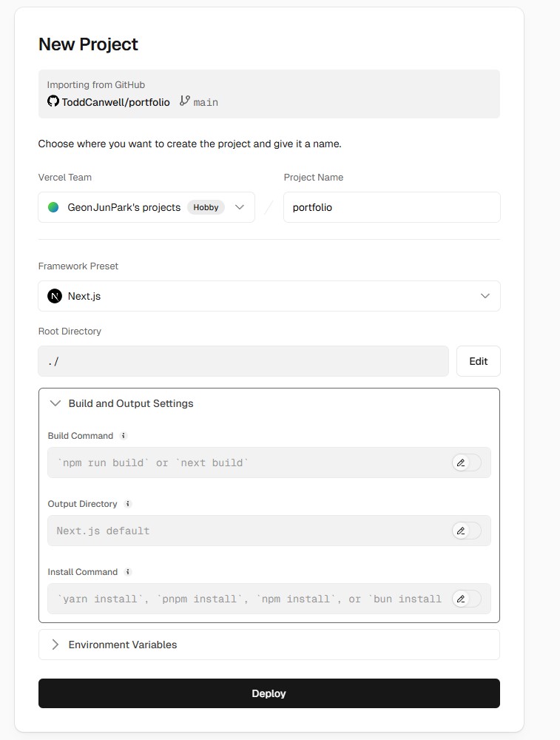Toggle Install Command override switch
560x740 pixels.
coord(467,599)
